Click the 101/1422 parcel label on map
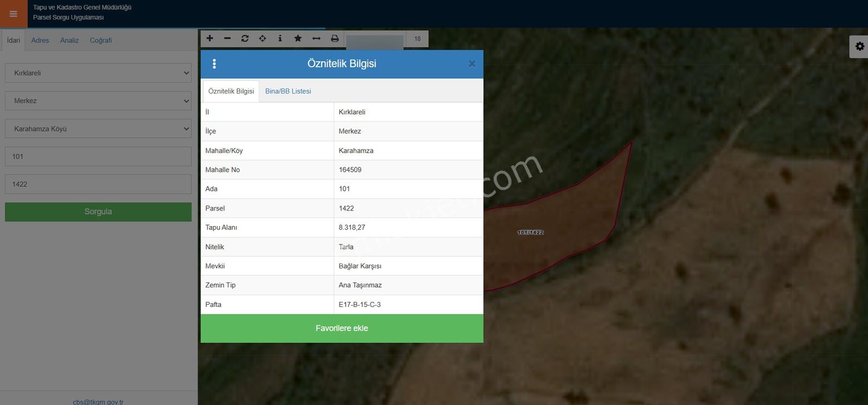Screen dimensions: 868x405 531,233
